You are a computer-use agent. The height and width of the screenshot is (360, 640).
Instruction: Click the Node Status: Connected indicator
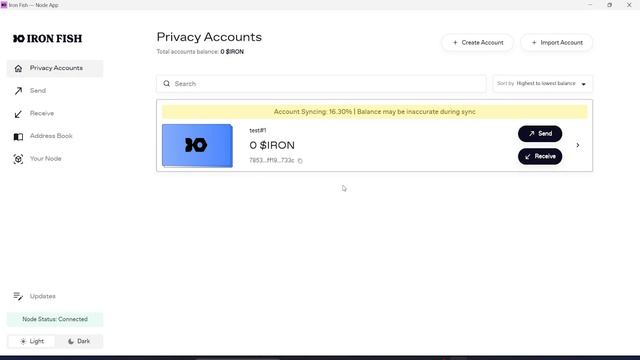55,319
